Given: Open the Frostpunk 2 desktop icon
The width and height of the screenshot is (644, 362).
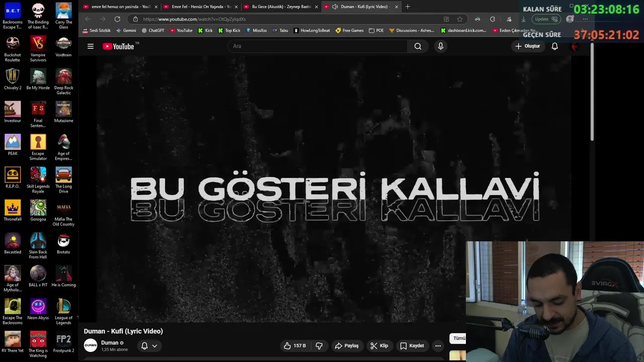Looking at the screenshot, I should coord(63,342).
